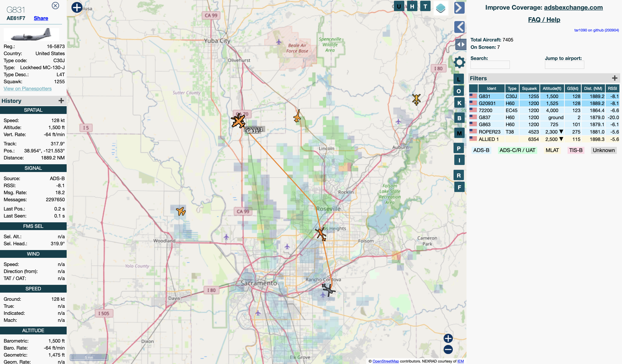
Task: Open the map layers selector
Action: click(441, 8)
